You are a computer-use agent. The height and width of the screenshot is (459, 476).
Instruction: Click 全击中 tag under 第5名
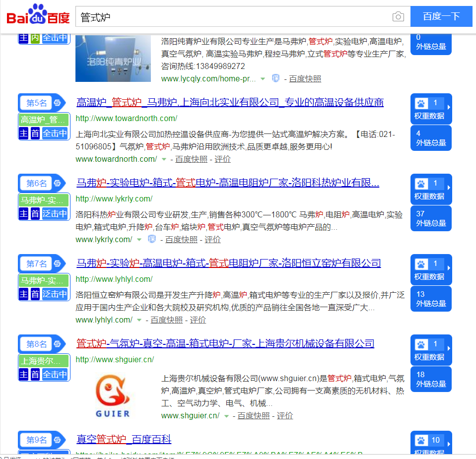pos(55,133)
